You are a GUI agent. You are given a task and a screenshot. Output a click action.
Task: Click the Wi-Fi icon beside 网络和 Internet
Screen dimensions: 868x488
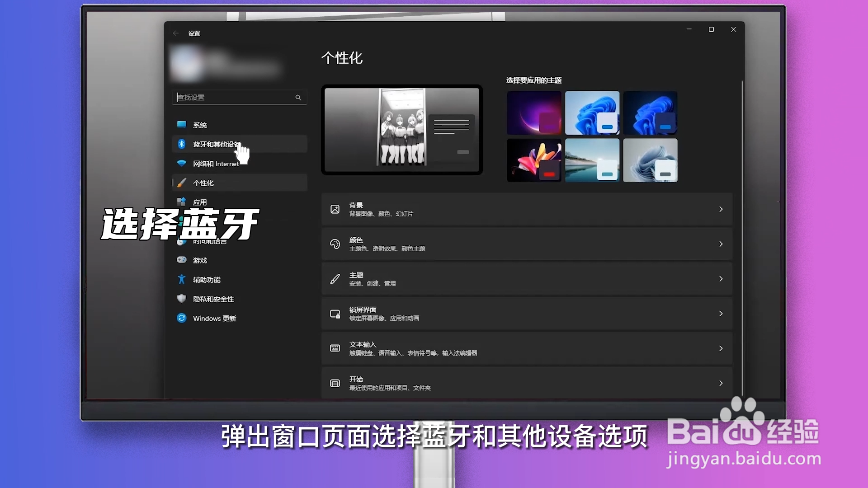[x=182, y=163]
